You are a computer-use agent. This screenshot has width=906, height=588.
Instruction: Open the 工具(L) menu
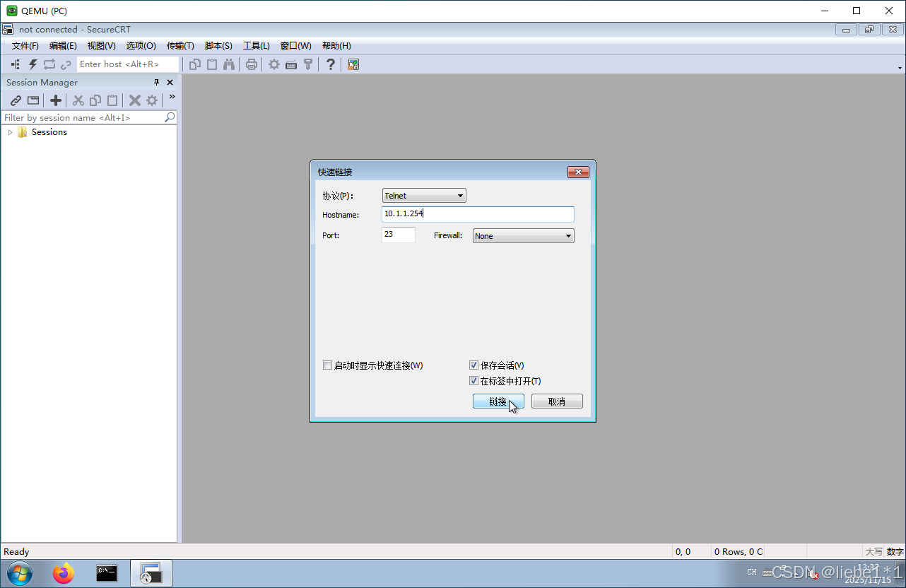click(x=257, y=46)
